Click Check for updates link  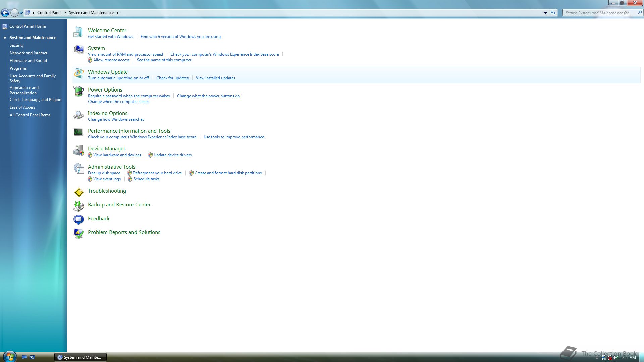(x=172, y=78)
